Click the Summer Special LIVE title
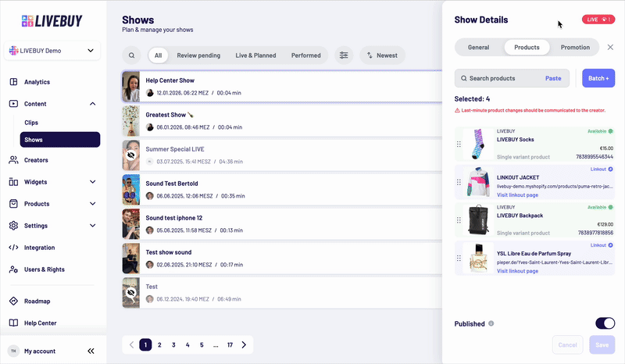This screenshot has height=364, width=625. pyautogui.click(x=174, y=149)
